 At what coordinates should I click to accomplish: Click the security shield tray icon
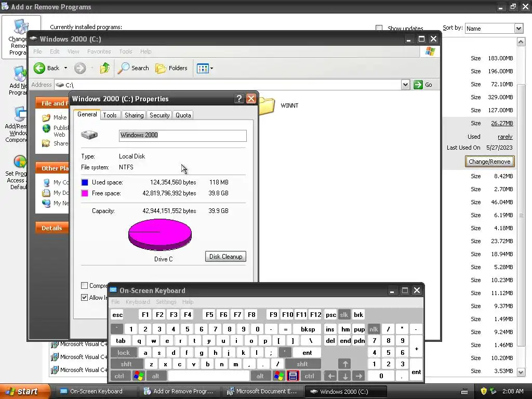pyautogui.click(x=484, y=391)
